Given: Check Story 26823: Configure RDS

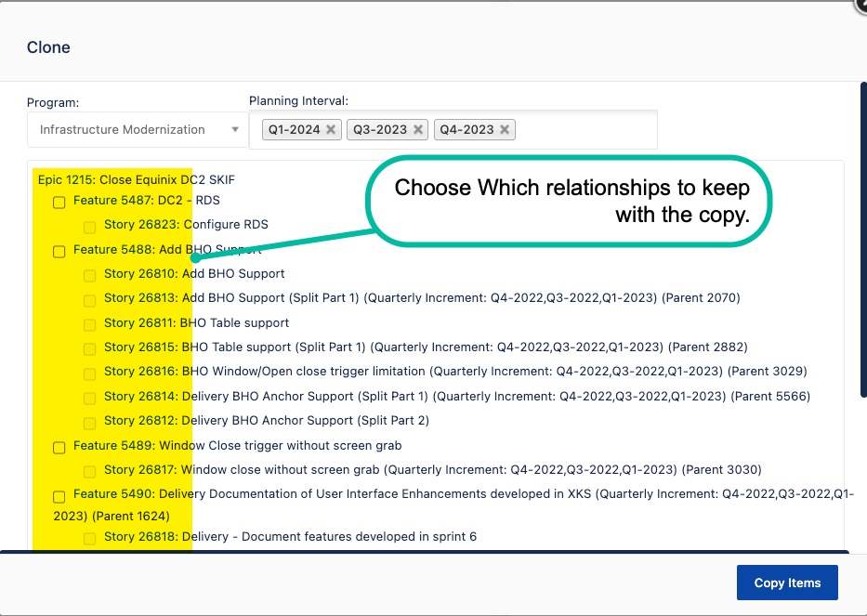Looking at the screenshot, I should click(89, 228).
